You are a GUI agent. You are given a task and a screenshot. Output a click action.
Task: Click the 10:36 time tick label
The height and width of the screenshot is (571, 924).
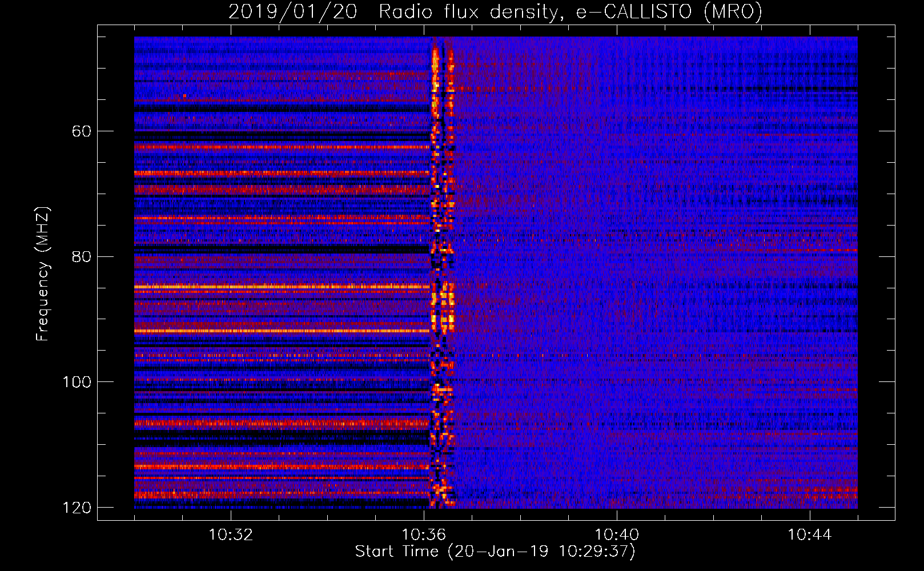(424, 535)
